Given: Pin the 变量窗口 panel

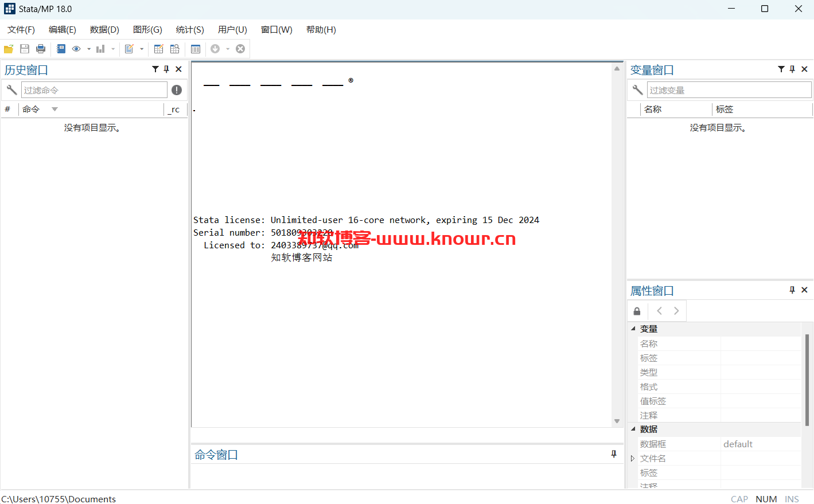Looking at the screenshot, I should (792, 69).
